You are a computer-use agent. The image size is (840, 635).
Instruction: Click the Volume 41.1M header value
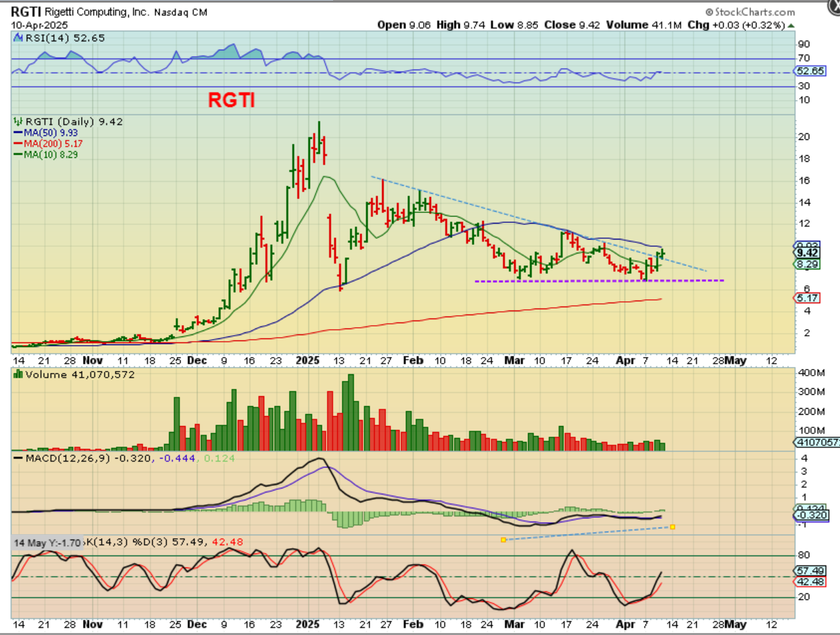(644, 25)
